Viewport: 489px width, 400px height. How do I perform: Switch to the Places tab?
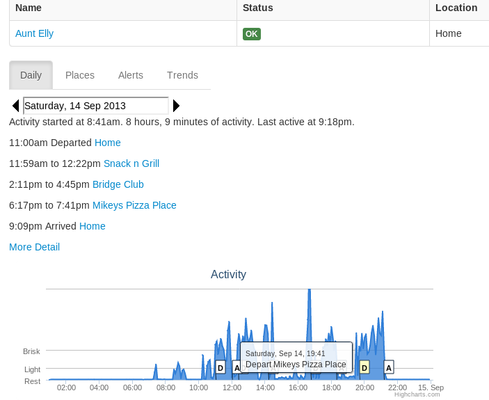80,75
